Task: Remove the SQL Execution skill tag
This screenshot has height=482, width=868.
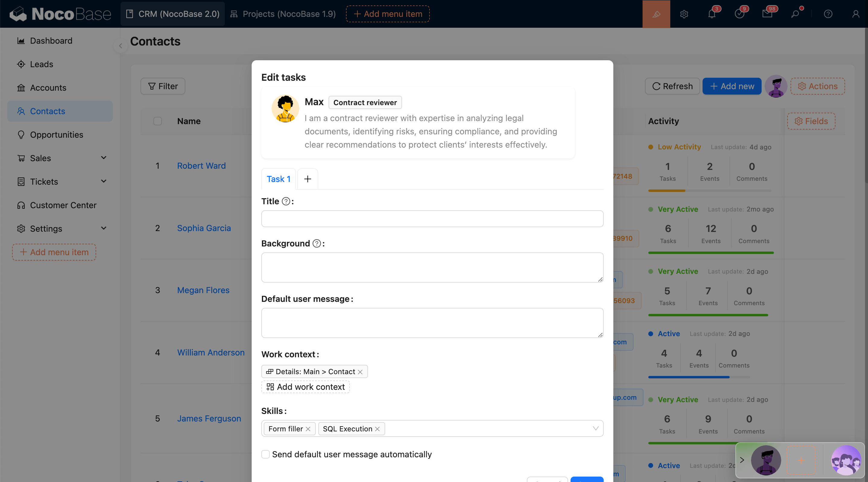Action: tap(377, 429)
